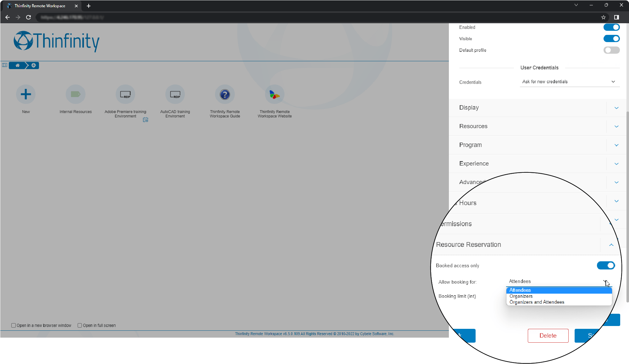Open Thinfinity Remote Workspace Website icon
Image resolution: width=629 pixels, height=364 pixels.
pyautogui.click(x=274, y=94)
